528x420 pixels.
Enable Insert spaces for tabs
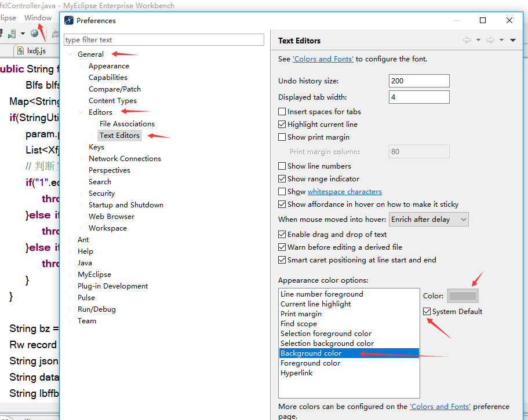pos(282,111)
